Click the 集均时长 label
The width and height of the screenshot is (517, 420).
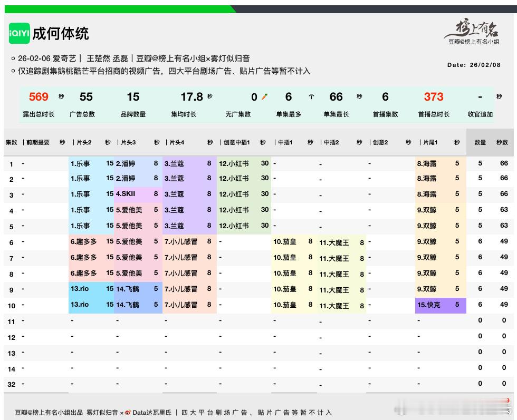click(184, 114)
